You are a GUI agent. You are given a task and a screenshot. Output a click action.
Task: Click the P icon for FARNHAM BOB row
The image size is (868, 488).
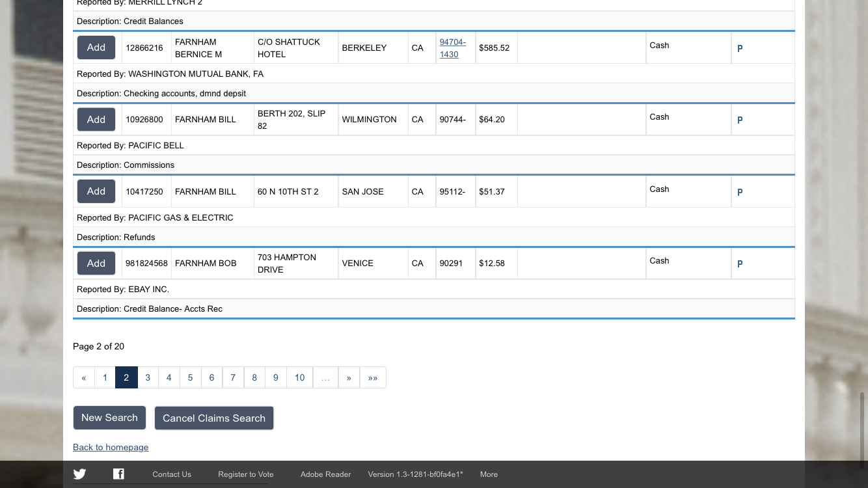point(740,264)
